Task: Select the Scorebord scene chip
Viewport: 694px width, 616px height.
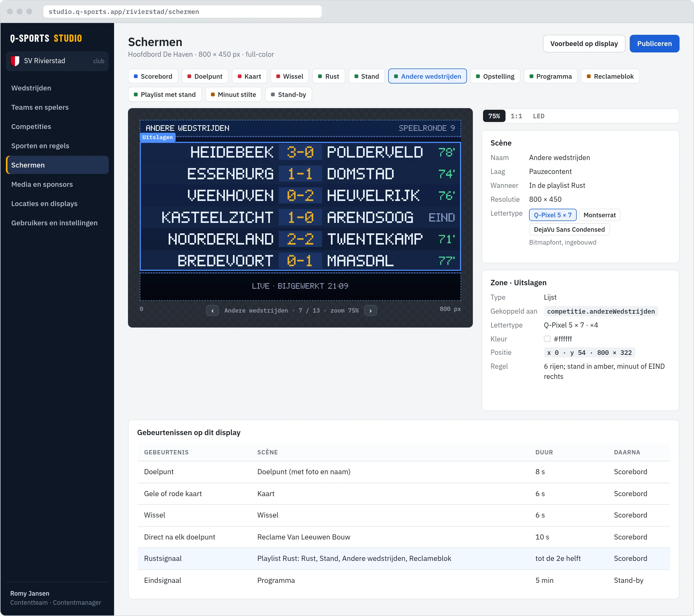Action: [x=153, y=76]
